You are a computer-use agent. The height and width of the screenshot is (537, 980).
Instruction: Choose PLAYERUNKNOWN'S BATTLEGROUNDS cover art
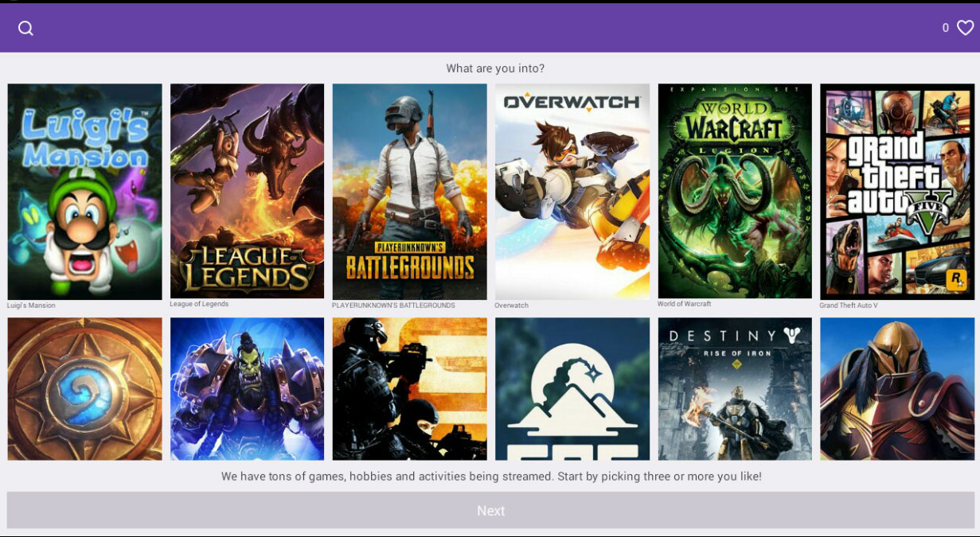click(x=409, y=192)
